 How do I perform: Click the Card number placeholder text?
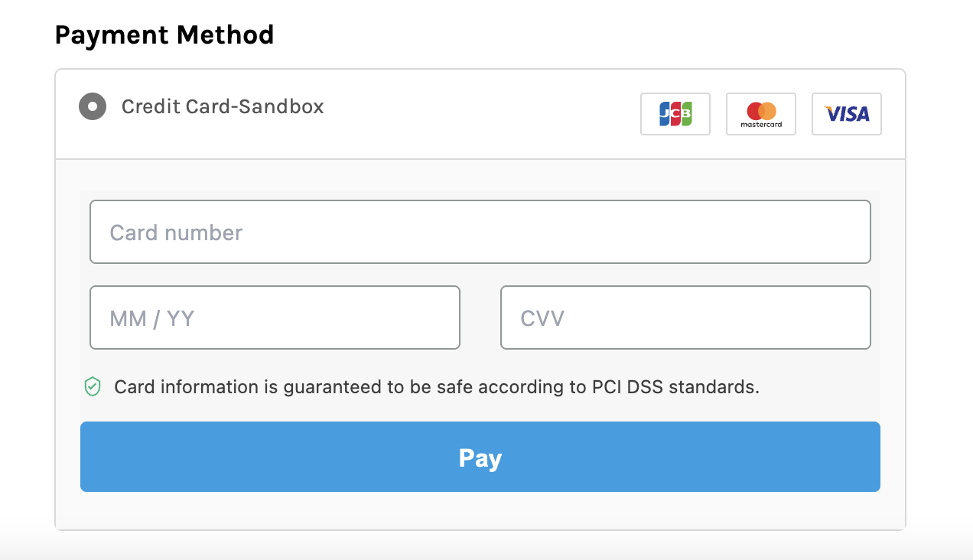tap(176, 233)
